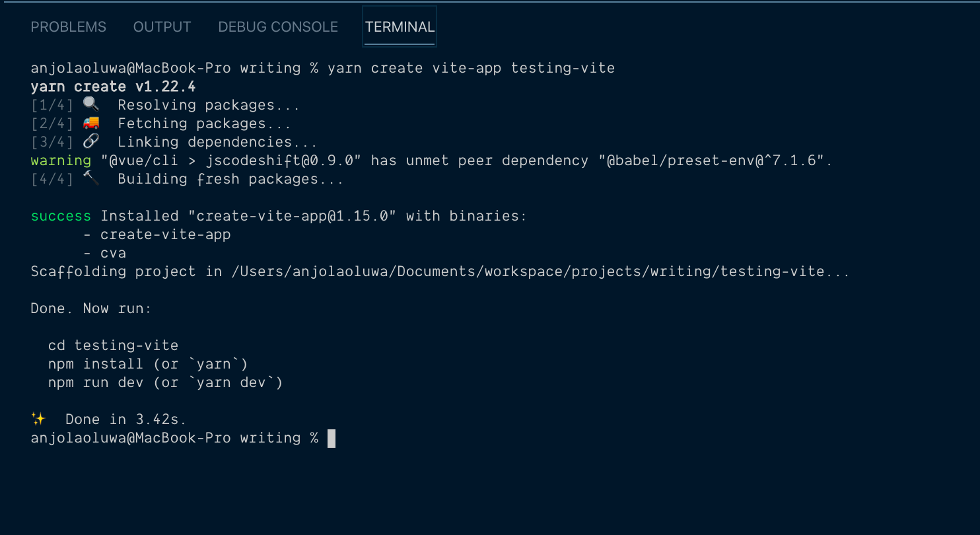
Task: Click the create-vite-app binary name
Action: pyautogui.click(x=165, y=234)
